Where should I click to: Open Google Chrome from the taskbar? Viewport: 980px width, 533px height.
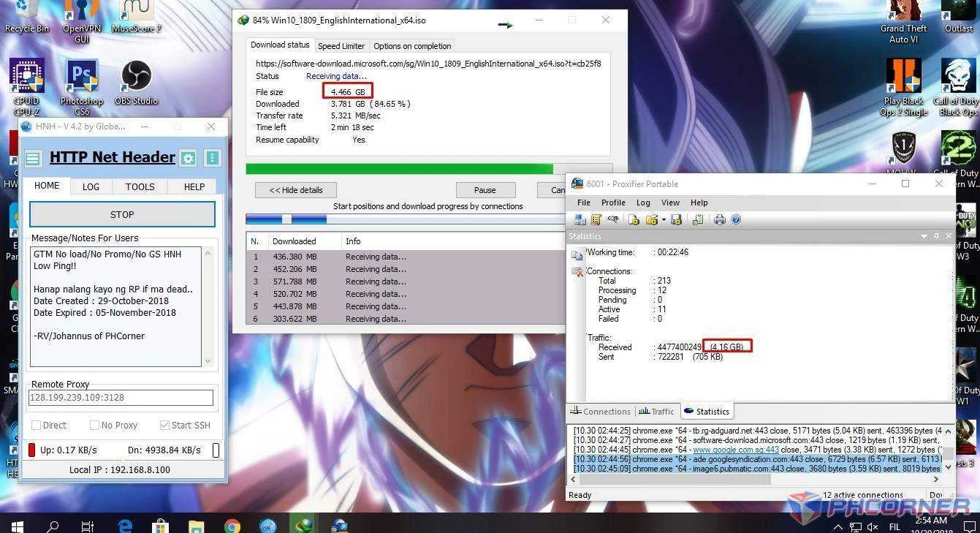click(x=232, y=525)
